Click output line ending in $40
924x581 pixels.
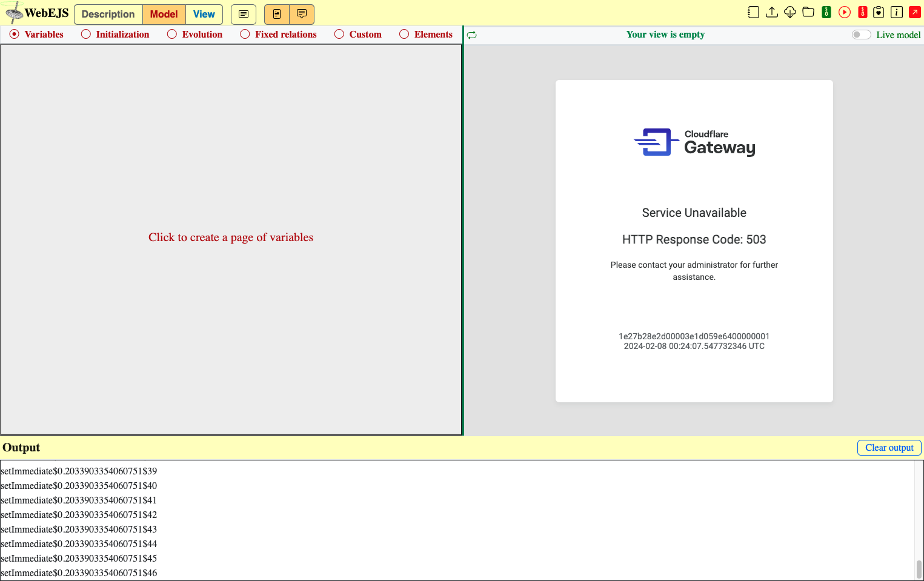click(x=79, y=486)
